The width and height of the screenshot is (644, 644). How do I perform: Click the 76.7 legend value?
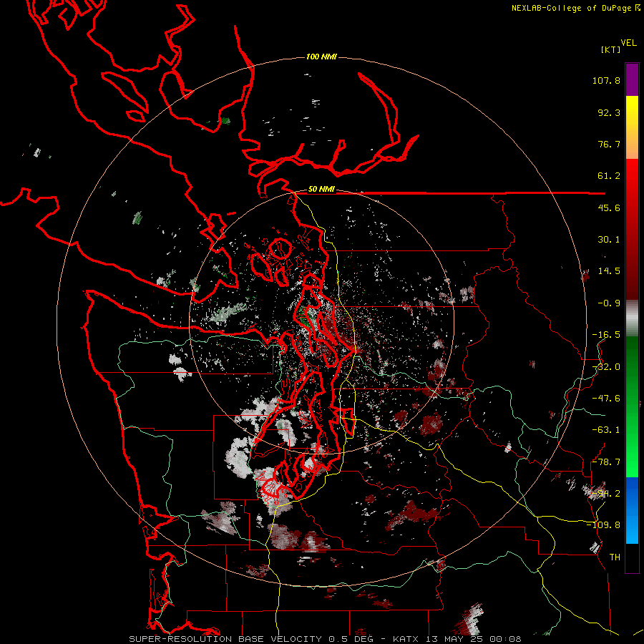click(609, 144)
